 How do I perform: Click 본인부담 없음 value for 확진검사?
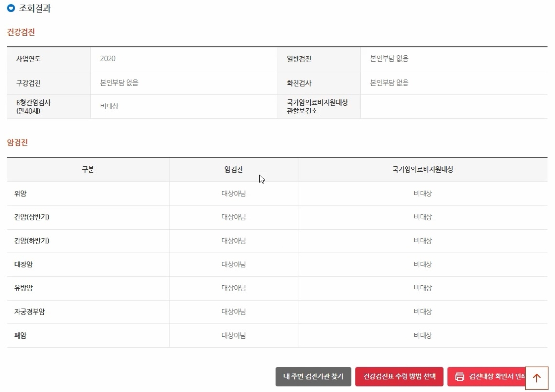[389, 83]
